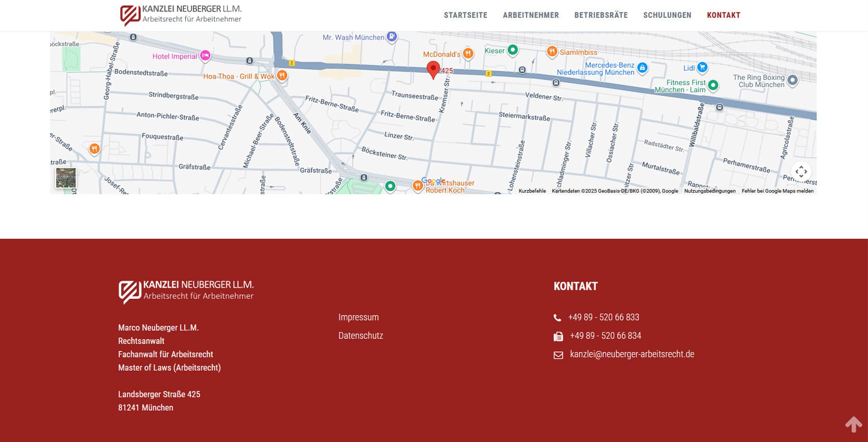Click the kanzlei email address link
868x442 pixels.
tap(632, 354)
